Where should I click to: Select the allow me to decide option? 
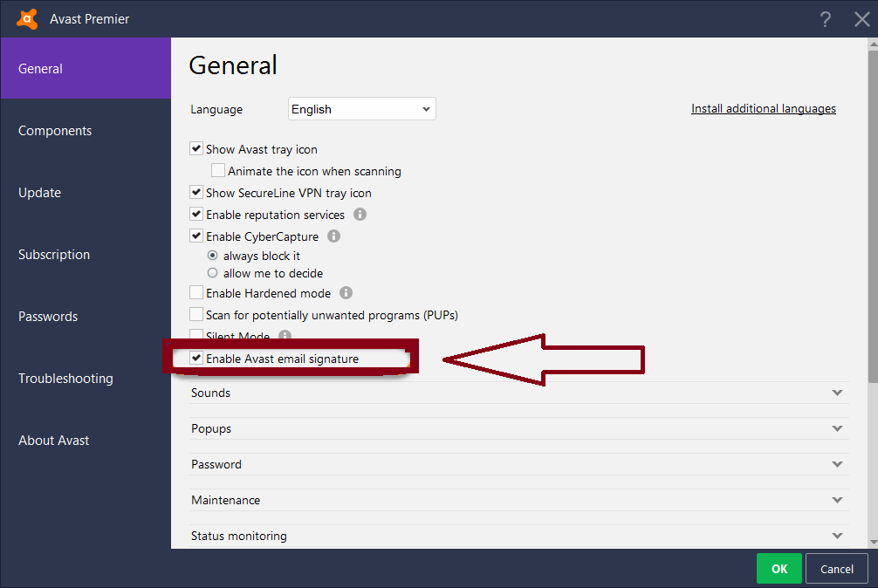(212, 273)
